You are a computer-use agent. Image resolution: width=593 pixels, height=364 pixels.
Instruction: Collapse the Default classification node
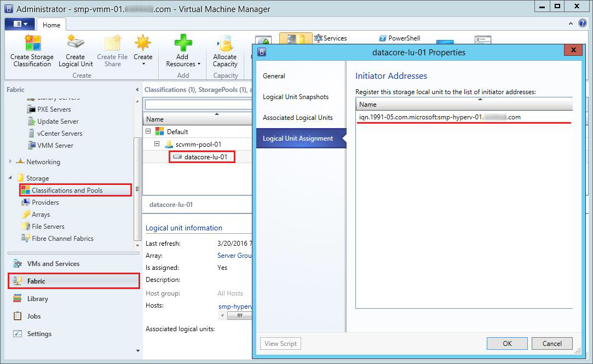(x=148, y=132)
